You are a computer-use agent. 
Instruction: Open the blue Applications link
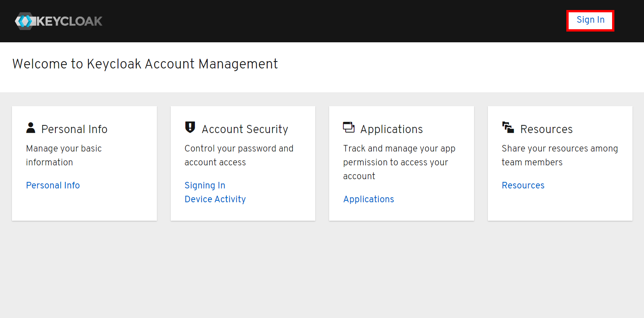[368, 199]
